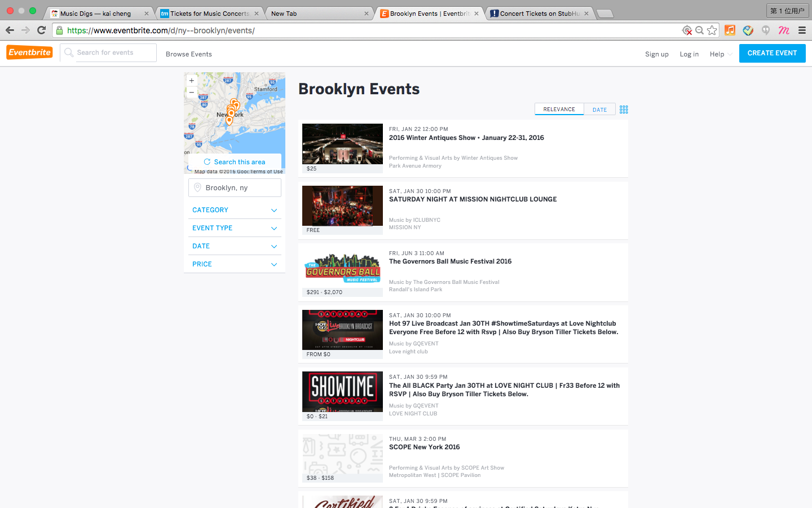Open Saturday Night at Mission Nightclub Lounge
The width and height of the screenshot is (812, 508).
[473, 199]
